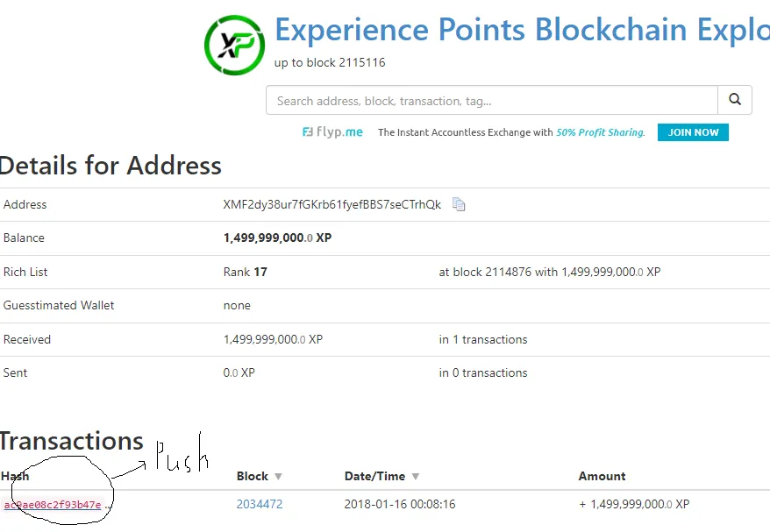Click the Date/Time column header label
This screenshot has height=532, width=770.
[374, 476]
